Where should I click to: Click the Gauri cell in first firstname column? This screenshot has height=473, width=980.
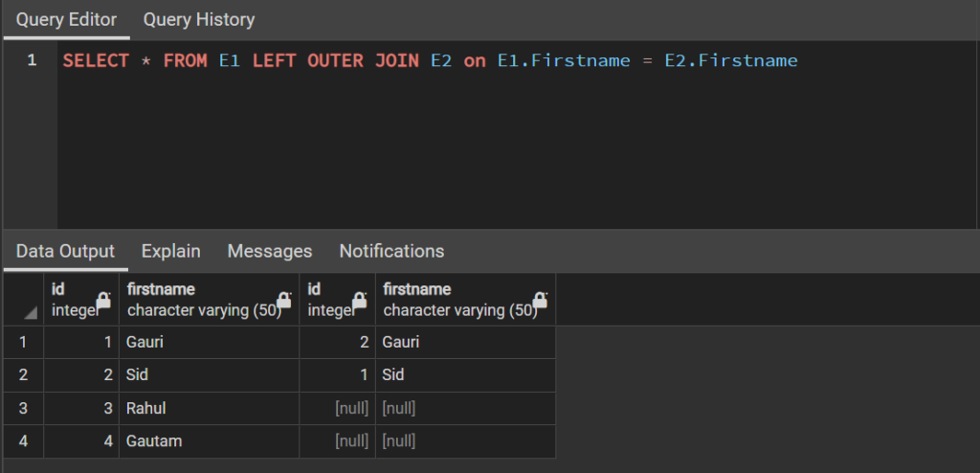[210, 342]
